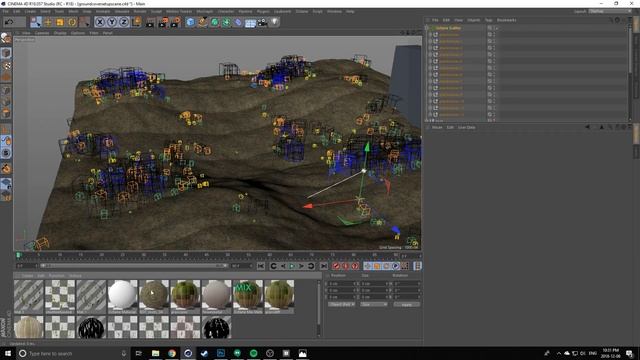Activate the Rotate tool
Viewport: 640px width, 360px height.
point(72,22)
